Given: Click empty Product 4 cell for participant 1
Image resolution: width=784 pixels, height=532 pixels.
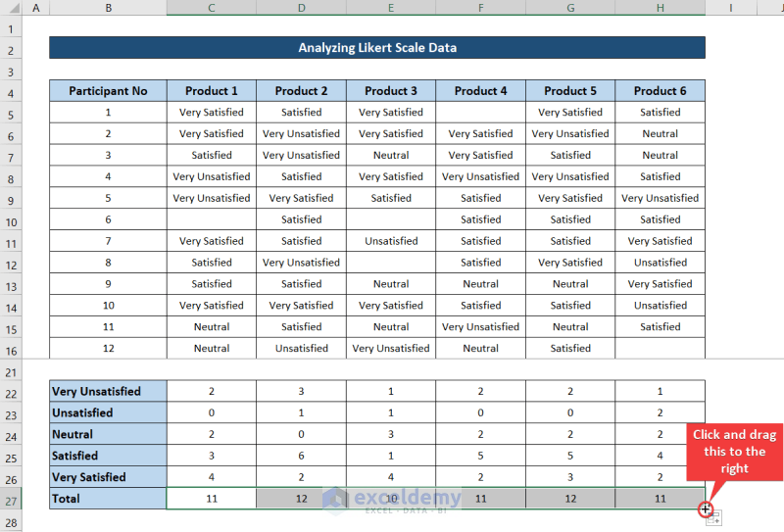Looking at the screenshot, I should [x=480, y=113].
